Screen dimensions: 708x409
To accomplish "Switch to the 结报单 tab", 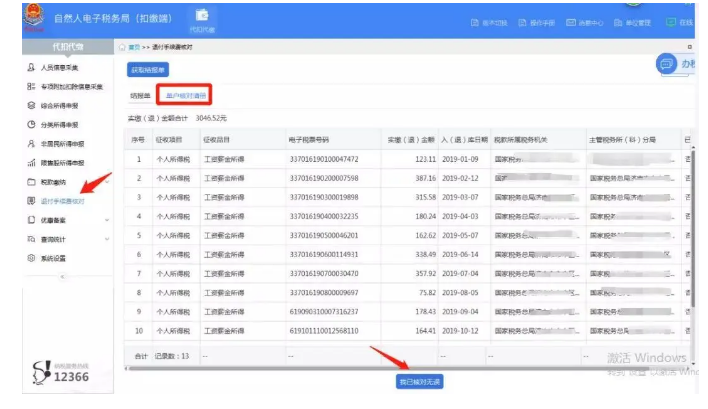I will coord(141,96).
